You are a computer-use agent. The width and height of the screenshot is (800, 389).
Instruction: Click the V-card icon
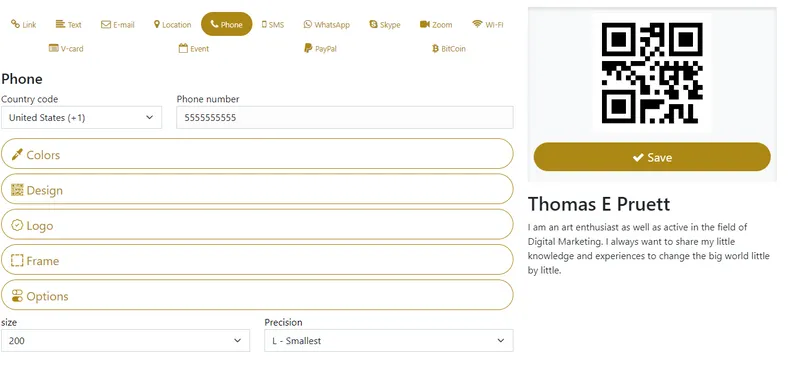pyautogui.click(x=53, y=48)
